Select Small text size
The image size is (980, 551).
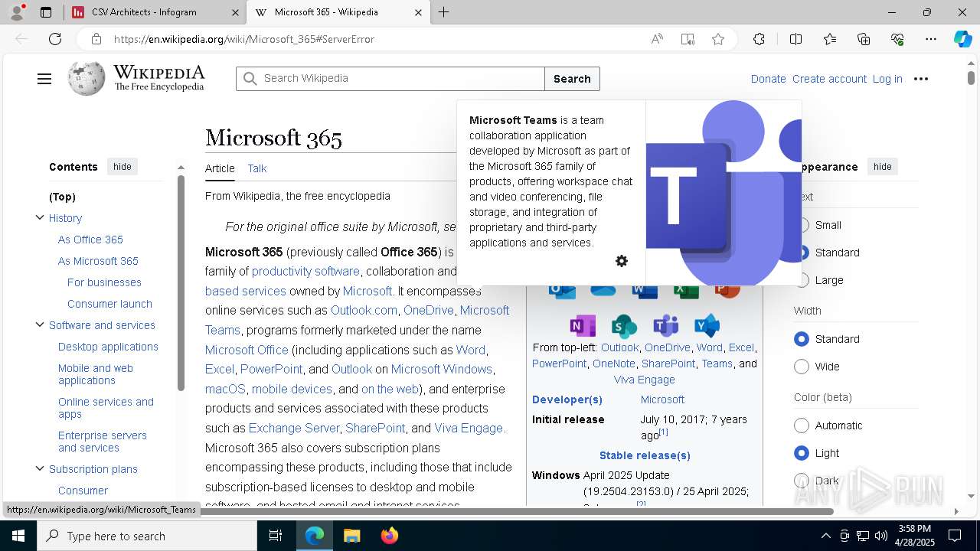coord(802,225)
